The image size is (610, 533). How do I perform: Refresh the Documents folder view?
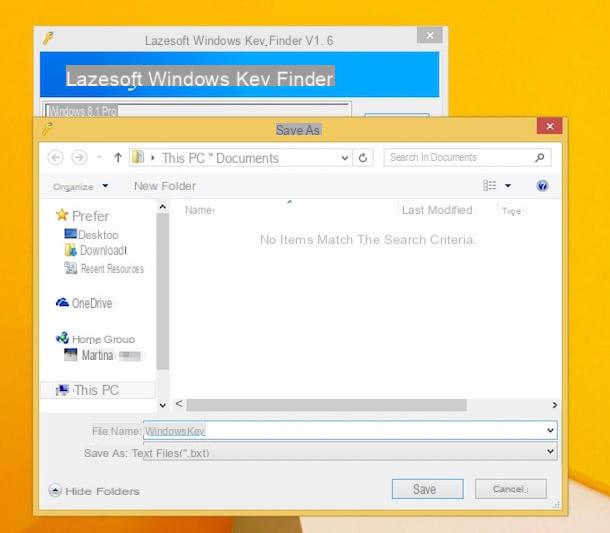(363, 158)
